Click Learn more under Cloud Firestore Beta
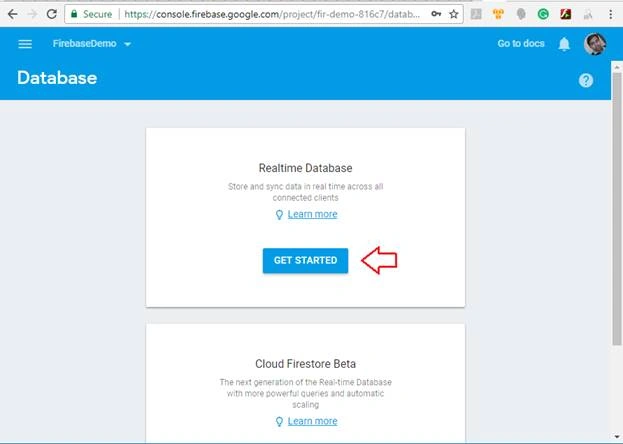623x444 pixels. [x=313, y=421]
